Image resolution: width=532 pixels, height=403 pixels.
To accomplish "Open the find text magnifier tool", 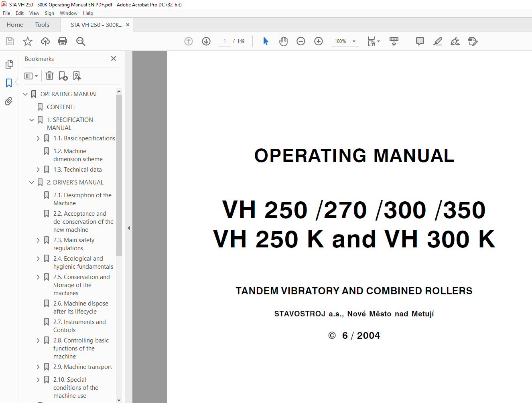I will pos(81,41).
